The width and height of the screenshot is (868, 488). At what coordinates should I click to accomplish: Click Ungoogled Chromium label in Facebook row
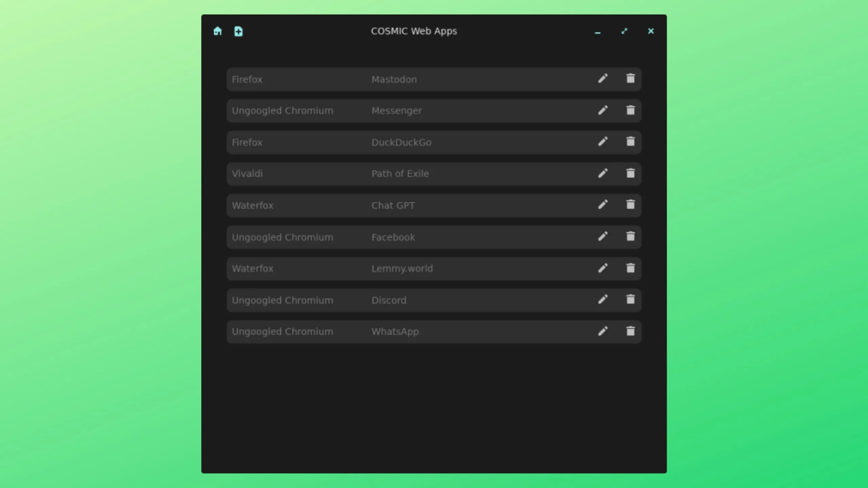[282, 237]
